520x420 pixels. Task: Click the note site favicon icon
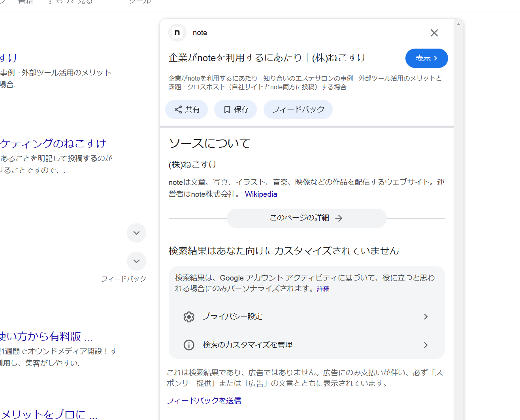click(x=177, y=33)
